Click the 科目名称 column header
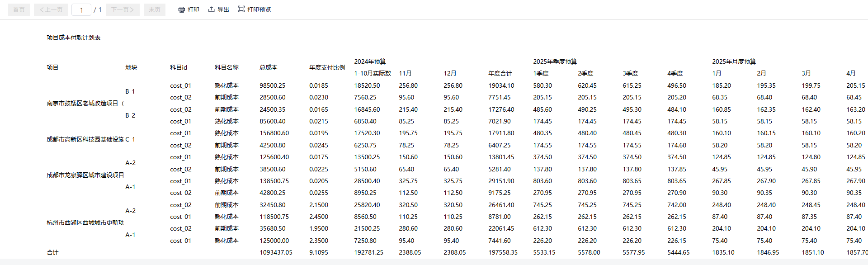The width and height of the screenshot is (868, 265). click(226, 67)
